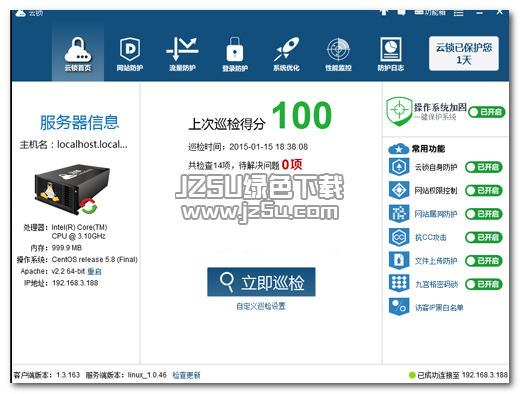Click the 常用功能 cloud star icon
Screen dimensions: 520x394
(x=398, y=149)
